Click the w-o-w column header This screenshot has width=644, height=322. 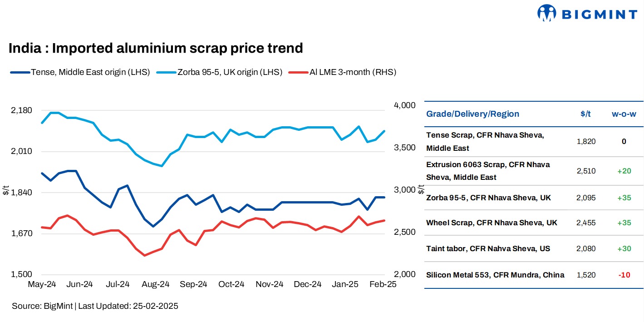click(x=624, y=114)
